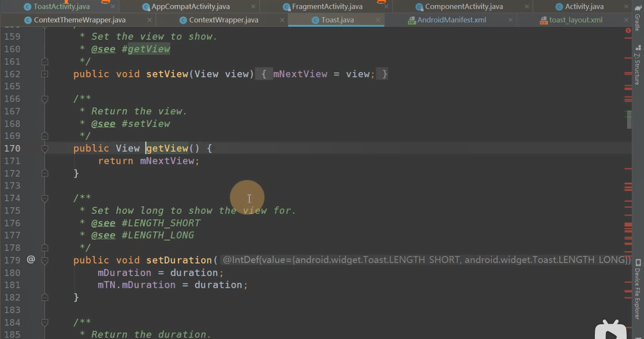Click the getView method name on line 170
Viewport: 644px width, 339px height.
(x=167, y=148)
